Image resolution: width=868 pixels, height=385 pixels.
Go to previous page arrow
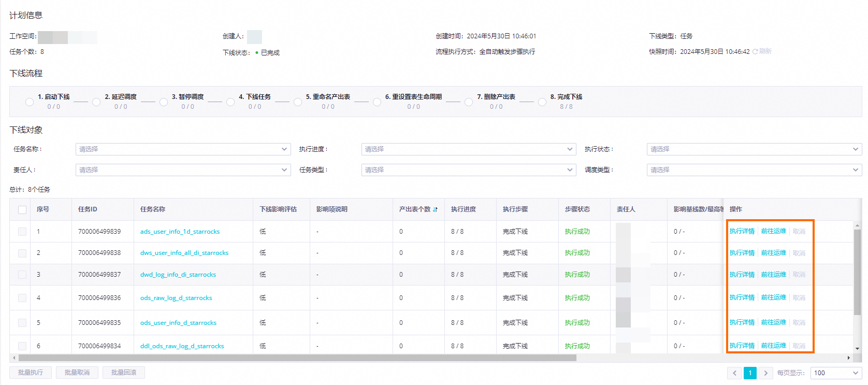coord(734,373)
